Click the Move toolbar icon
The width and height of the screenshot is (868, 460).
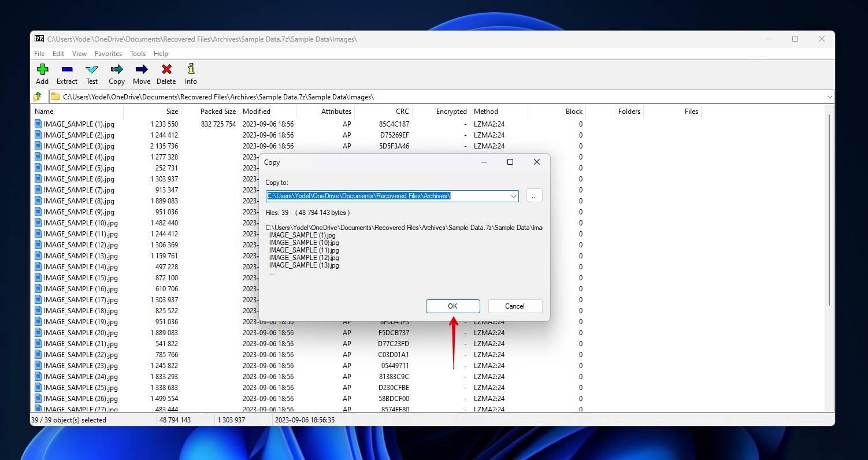click(141, 73)
